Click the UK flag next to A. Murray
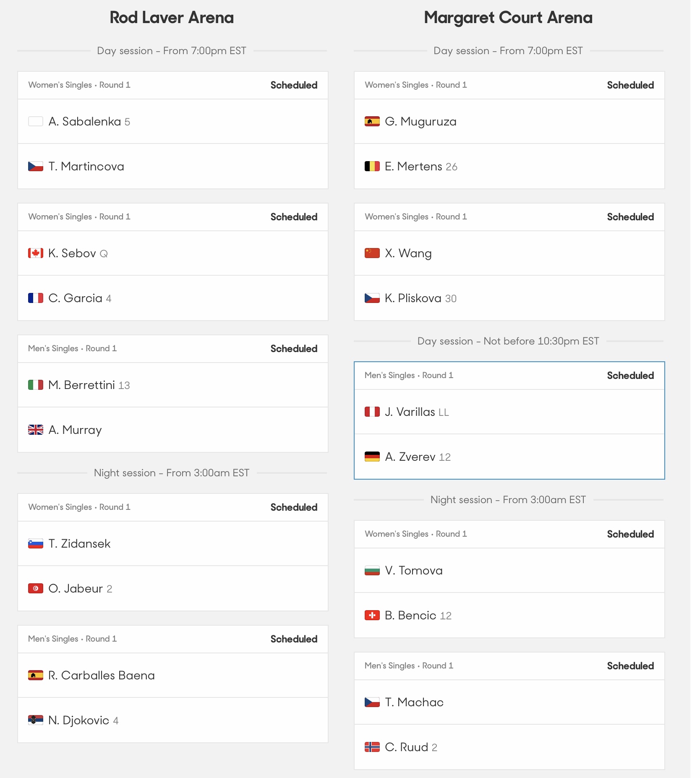 pos(36,430)
